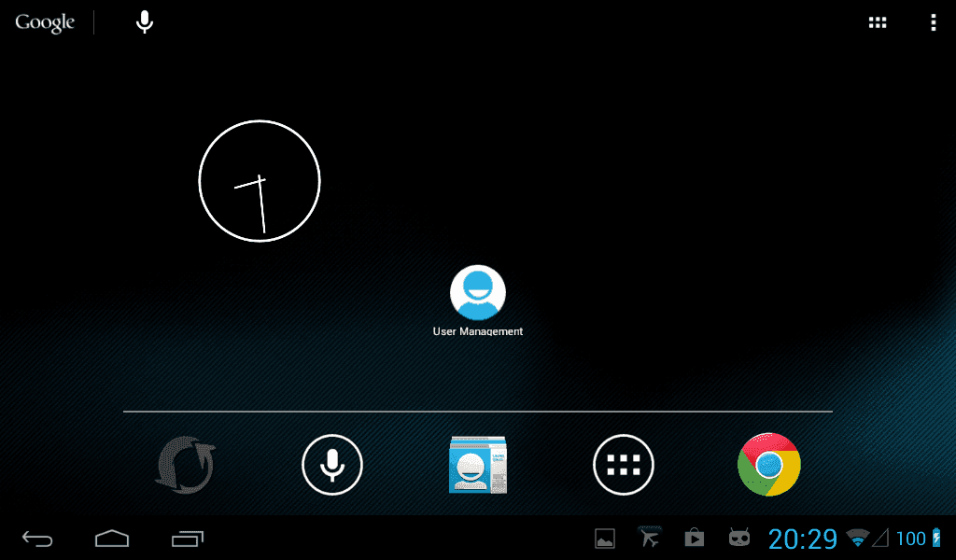
Task: Open the Play Store notification icon
Action: coord(695,538)
